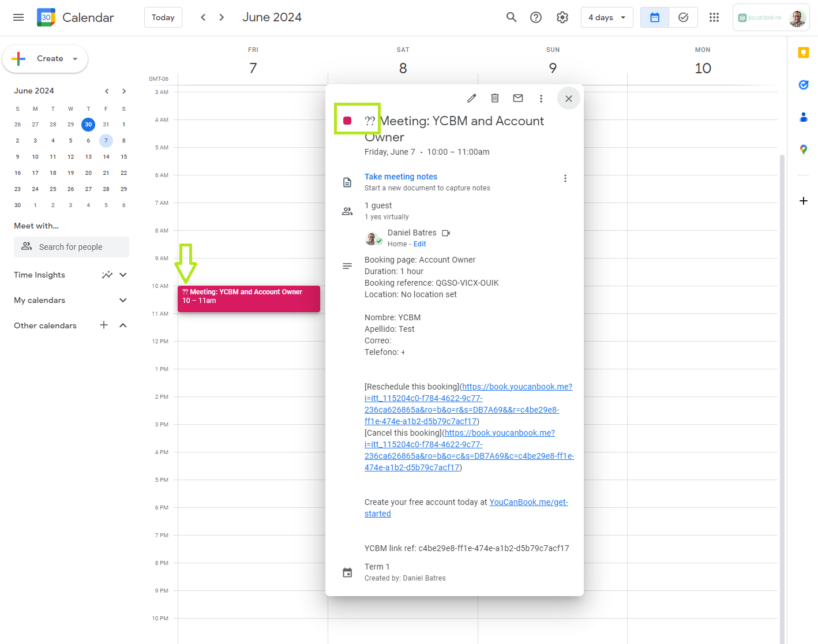
Task: Open the Support help icon
Action: pos(536,17)
